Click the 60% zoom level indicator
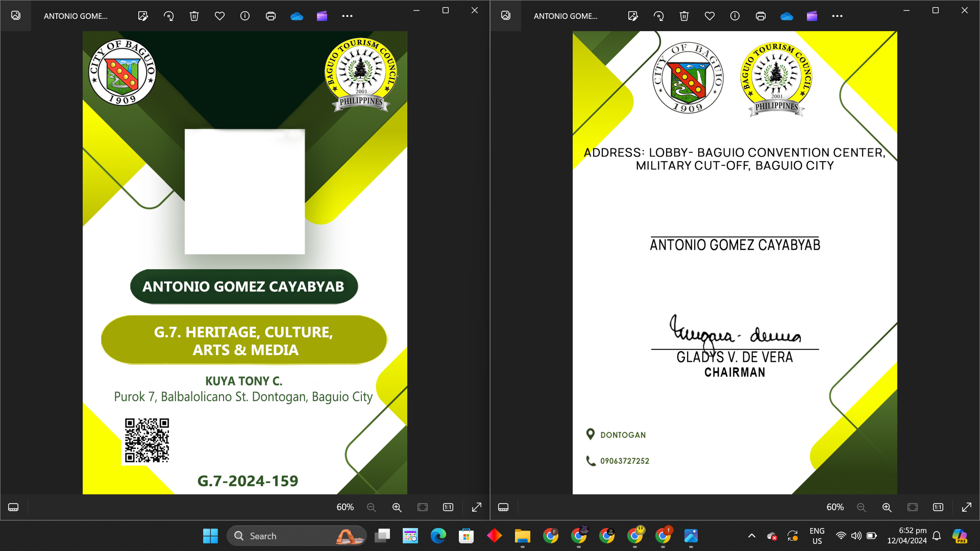980x551 pixels. coord(345,507)
